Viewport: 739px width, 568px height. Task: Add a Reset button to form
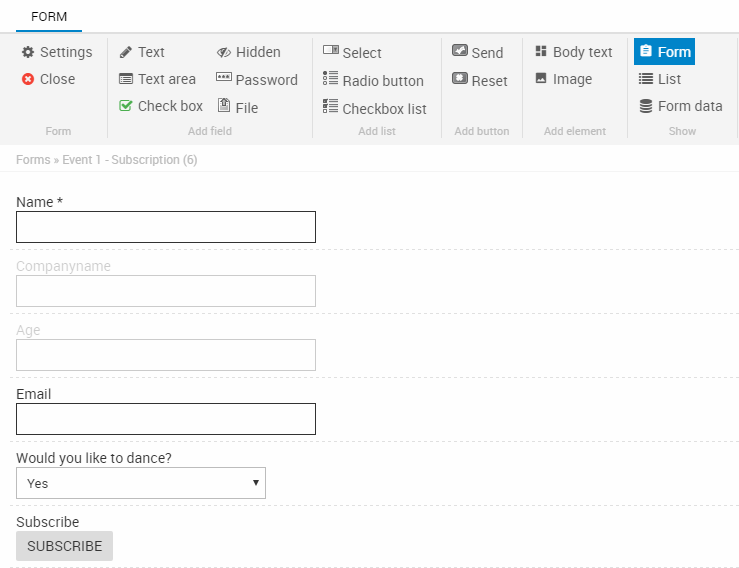[x=479, y=81]
